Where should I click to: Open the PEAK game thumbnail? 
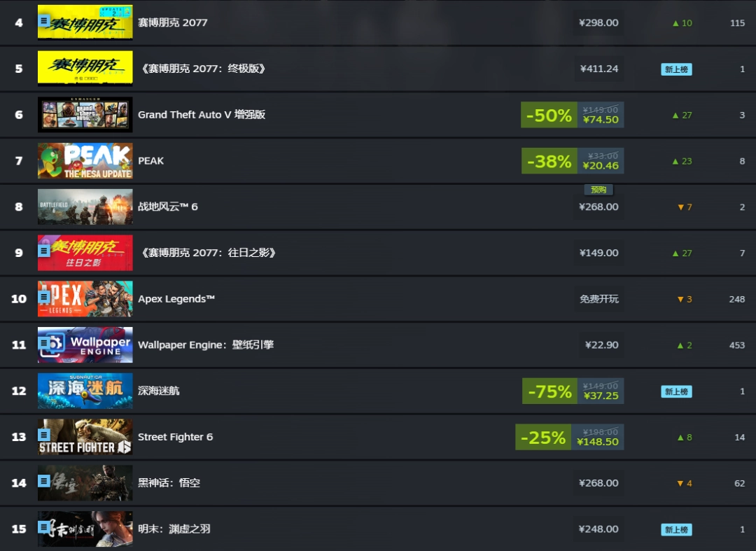point(85,161)
